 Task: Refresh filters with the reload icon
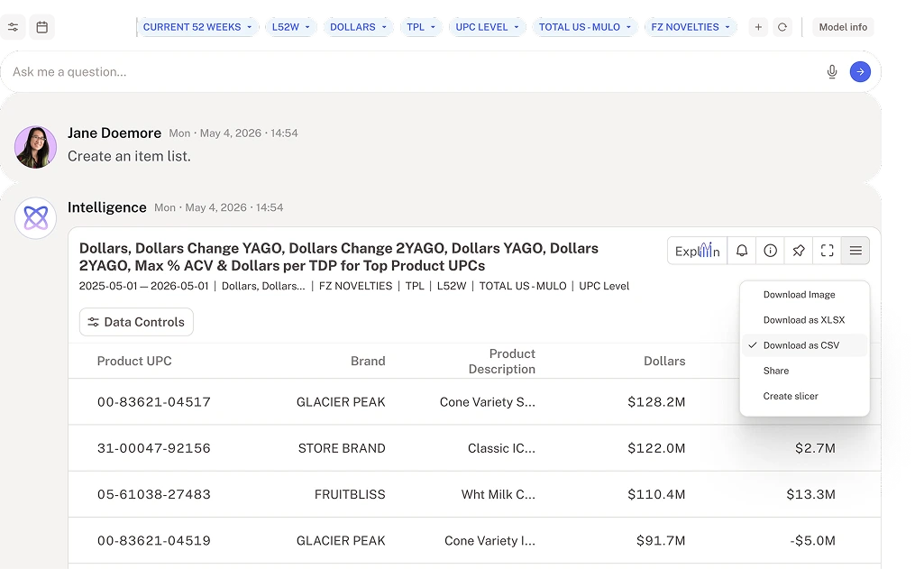click(782, 27)
